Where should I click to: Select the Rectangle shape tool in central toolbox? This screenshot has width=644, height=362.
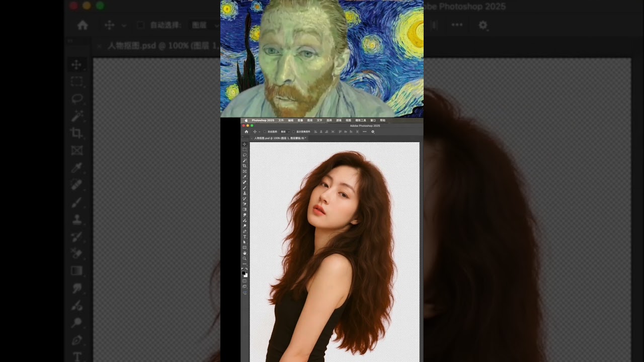coord(245,247)
